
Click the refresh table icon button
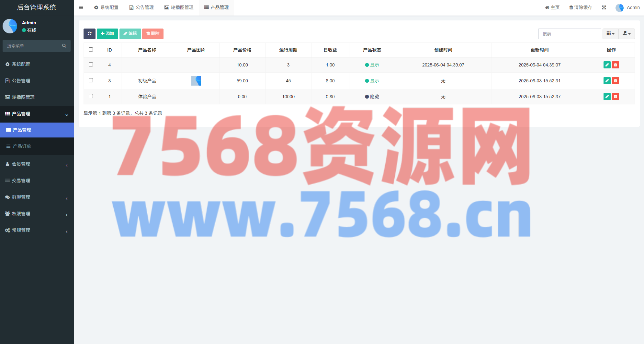coord(89,34)
